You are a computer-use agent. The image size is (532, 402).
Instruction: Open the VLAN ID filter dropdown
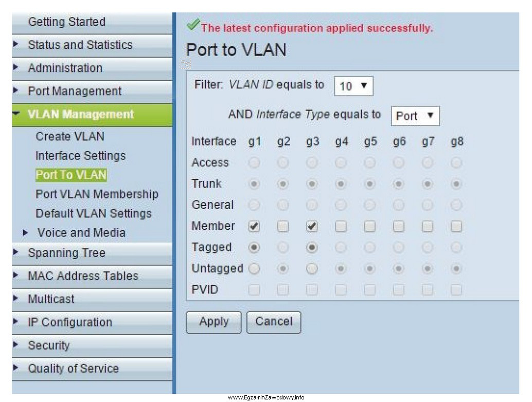coord(353,86)
